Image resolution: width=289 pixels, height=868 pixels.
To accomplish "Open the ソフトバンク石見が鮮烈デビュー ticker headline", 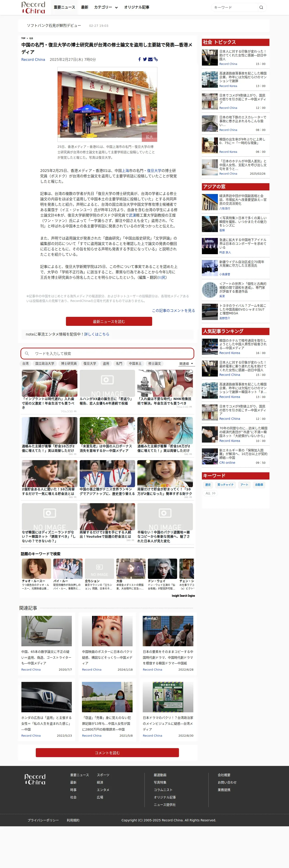I will click(54, 26).
